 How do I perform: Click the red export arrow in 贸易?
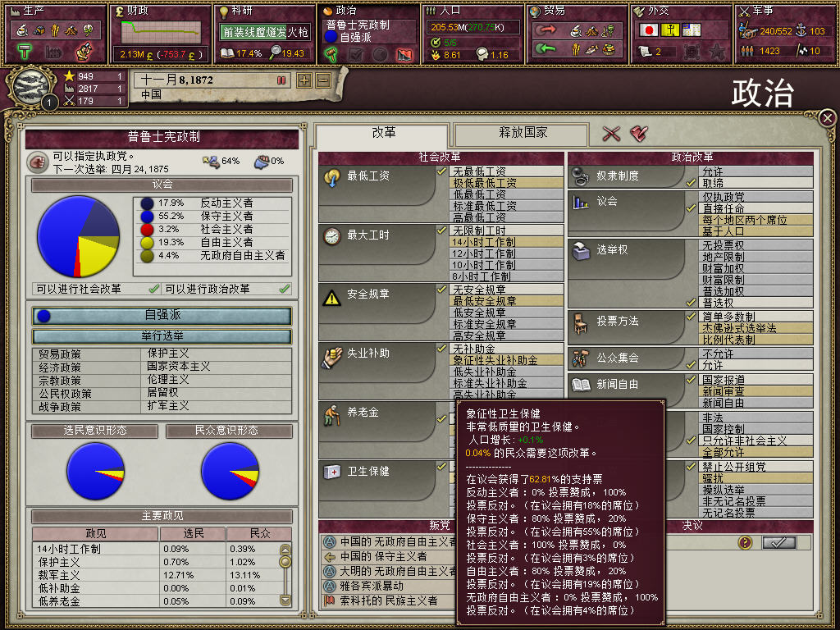[x=546, y=30]
